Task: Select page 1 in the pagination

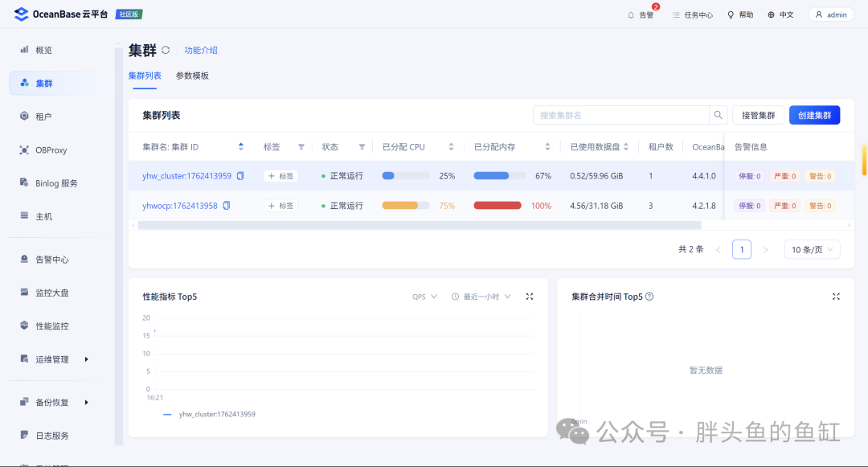Action: tap(742, 249)
